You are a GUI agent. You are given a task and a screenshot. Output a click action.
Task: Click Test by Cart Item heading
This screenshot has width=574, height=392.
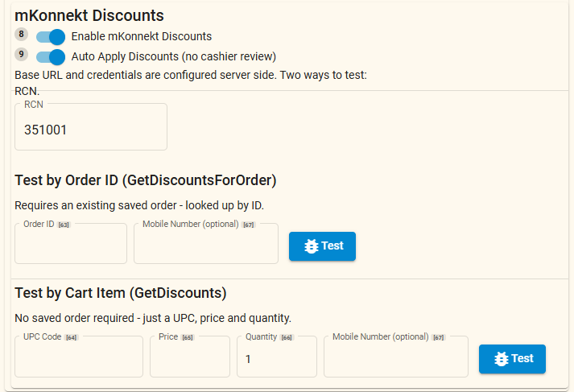121,293
